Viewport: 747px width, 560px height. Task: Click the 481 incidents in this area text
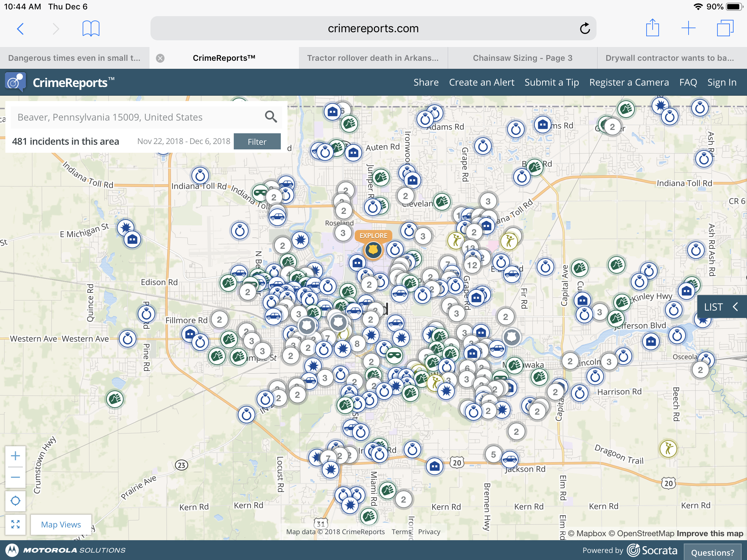pyautogui.click(x=65, y=141)
